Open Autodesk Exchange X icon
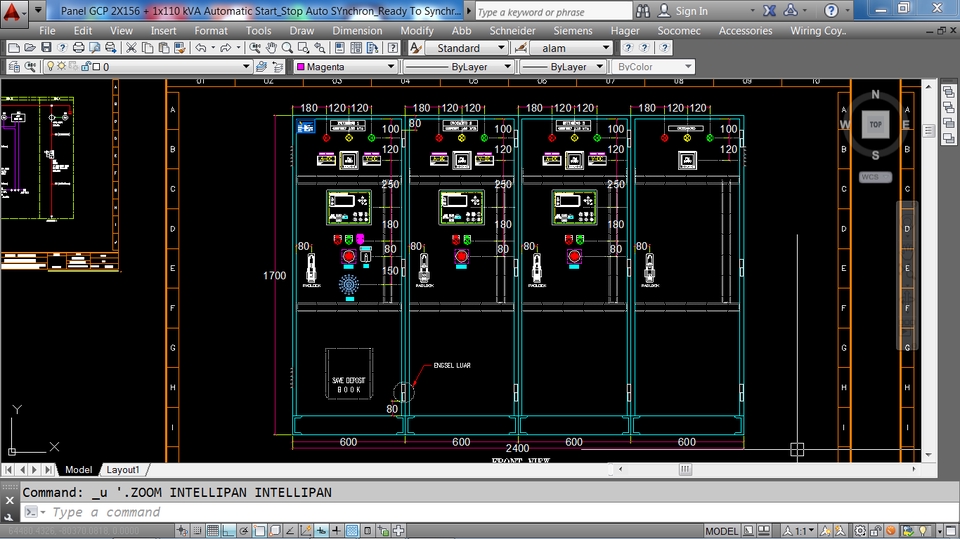The height and width of the screenshot is (539, 960). click(770, 11)
